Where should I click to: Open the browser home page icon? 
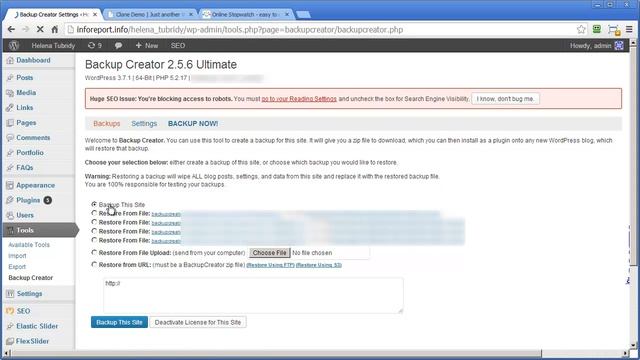point(54,29)
